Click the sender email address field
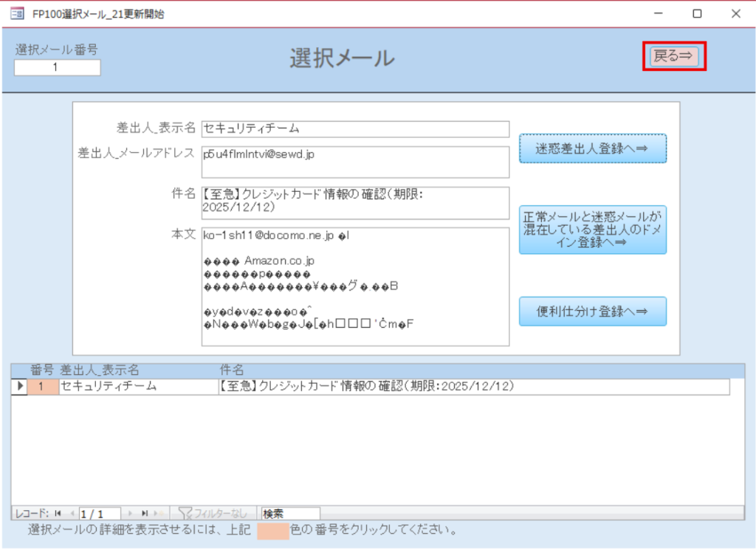756x550 pixels. pos(354,162)
